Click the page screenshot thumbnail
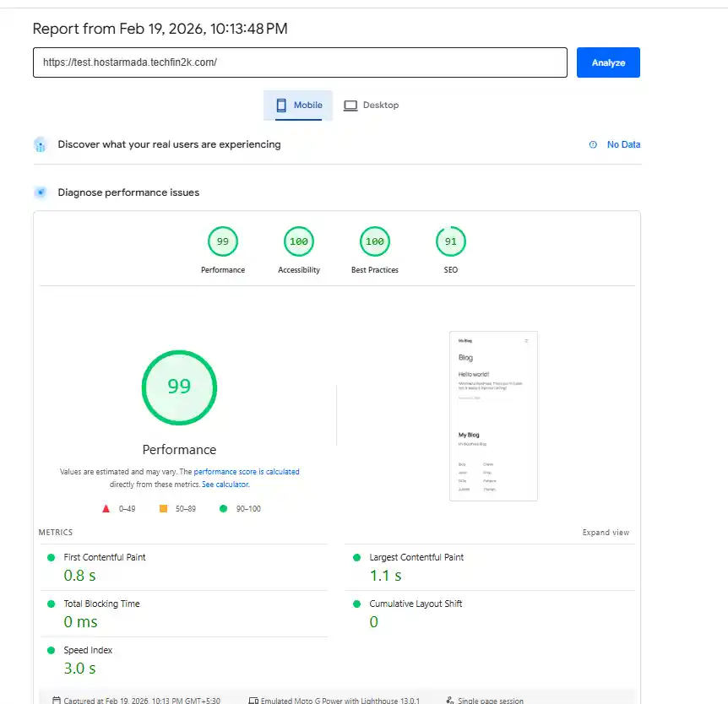728x704 pixels. (x=493, y=416)
